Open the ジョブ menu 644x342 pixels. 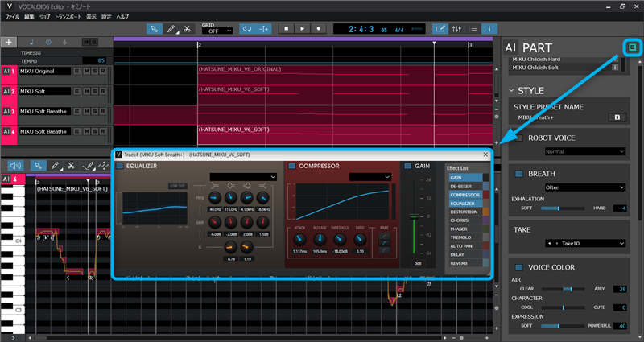(x=45, y=17)
